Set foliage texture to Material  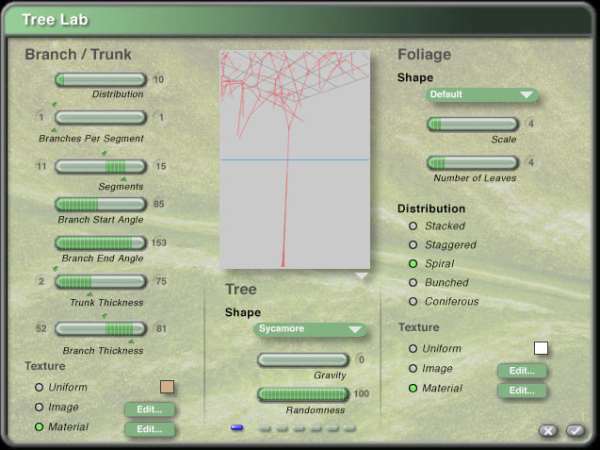413,388
